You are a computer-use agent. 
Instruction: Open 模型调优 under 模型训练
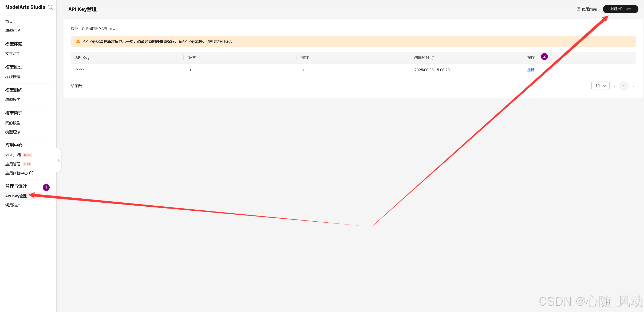point(13,100)
